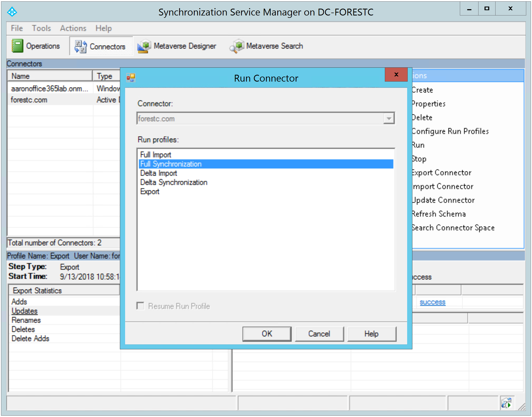Open the Tools menu
This screenshot has height=417, width=532.
click(41, 28)
